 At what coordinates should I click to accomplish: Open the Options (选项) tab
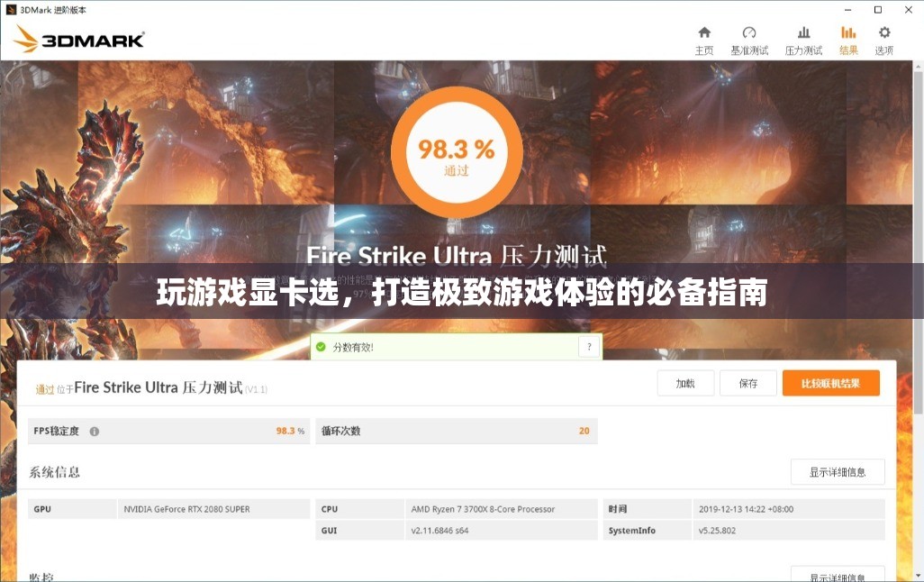point(884,41)
